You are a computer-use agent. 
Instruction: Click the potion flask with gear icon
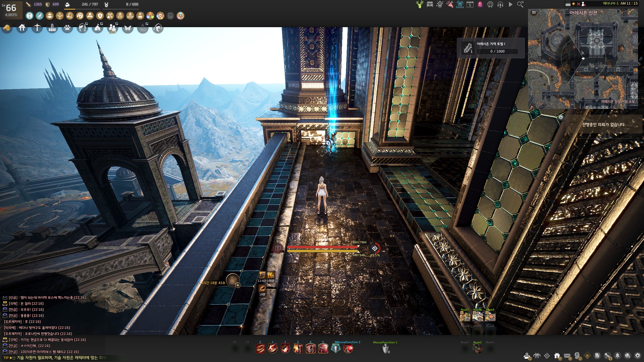[x=143, y=28]
